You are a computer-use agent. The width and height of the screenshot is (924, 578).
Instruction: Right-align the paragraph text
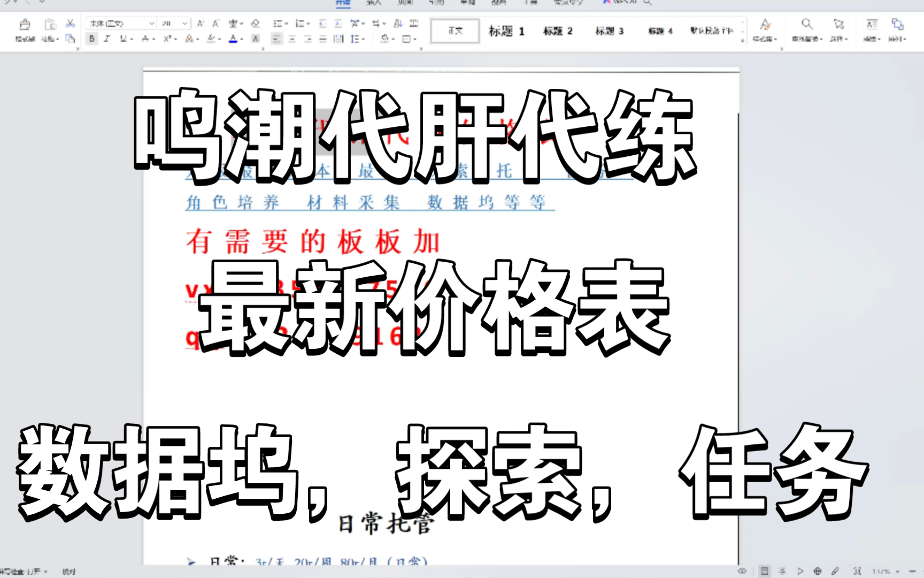(x=307, y=39)
